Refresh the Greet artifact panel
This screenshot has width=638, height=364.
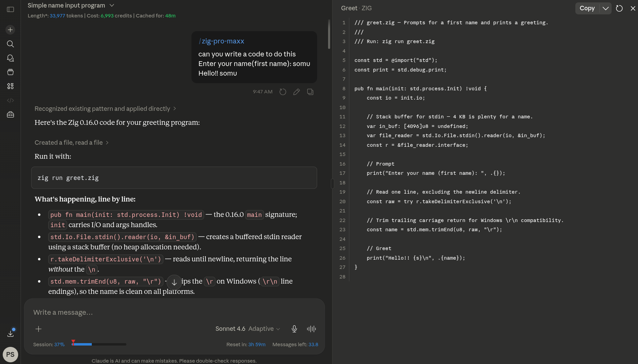(619, 8)
